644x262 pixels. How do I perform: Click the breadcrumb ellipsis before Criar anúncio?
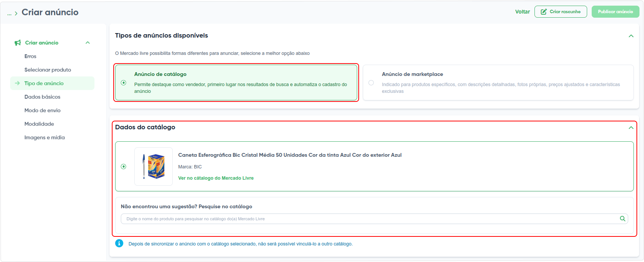point(9,14)
